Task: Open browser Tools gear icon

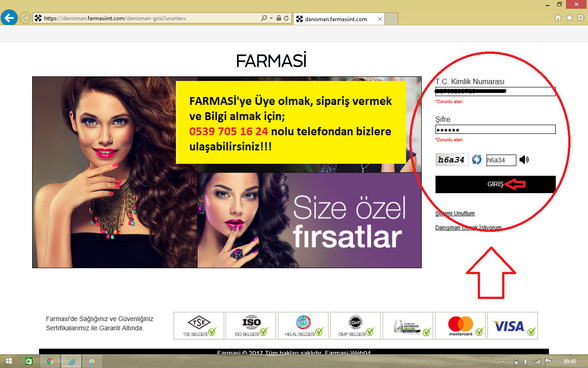Action: click(580, 18)
